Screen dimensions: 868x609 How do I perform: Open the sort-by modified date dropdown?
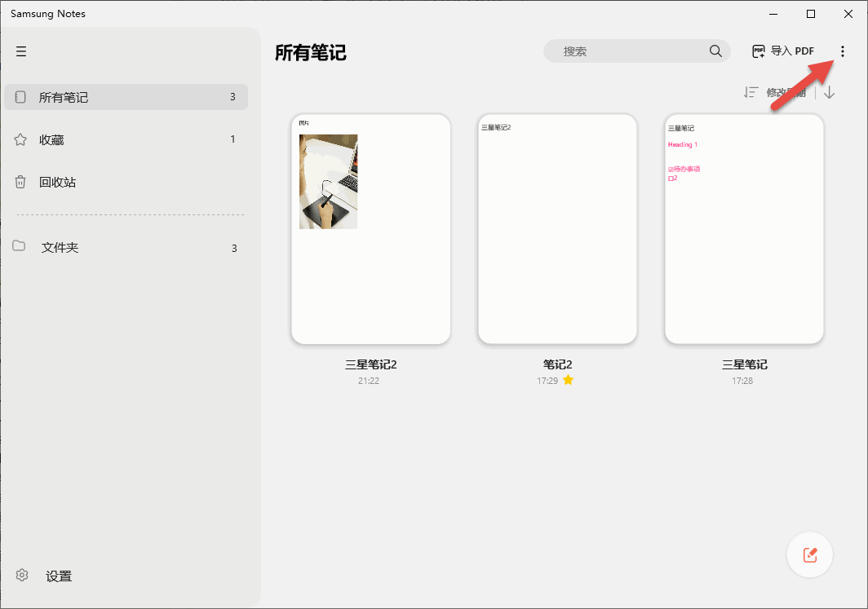[x=786, y=92]
